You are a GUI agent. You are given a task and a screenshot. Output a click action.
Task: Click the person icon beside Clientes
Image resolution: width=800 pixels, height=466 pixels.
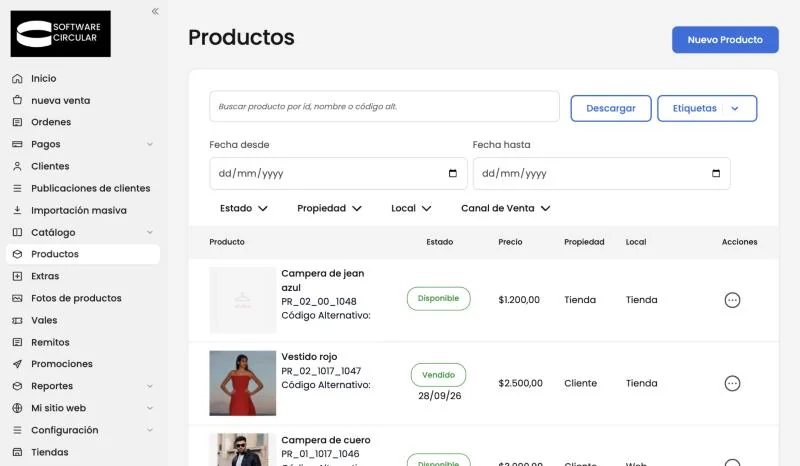[x=17, y=166]
